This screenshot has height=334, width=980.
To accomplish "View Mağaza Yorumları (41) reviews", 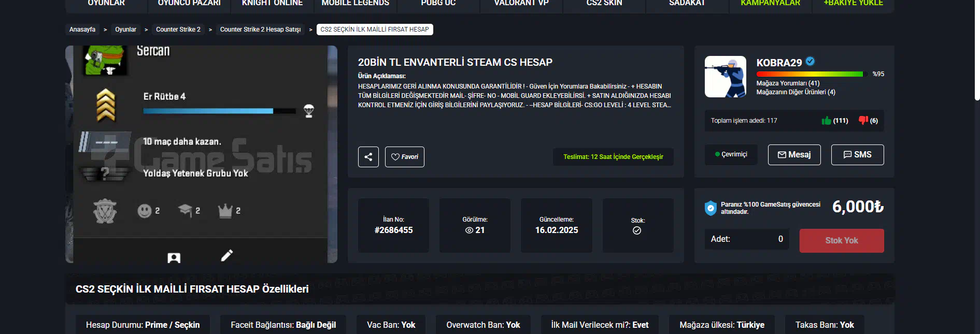I will tap(788, 83).
